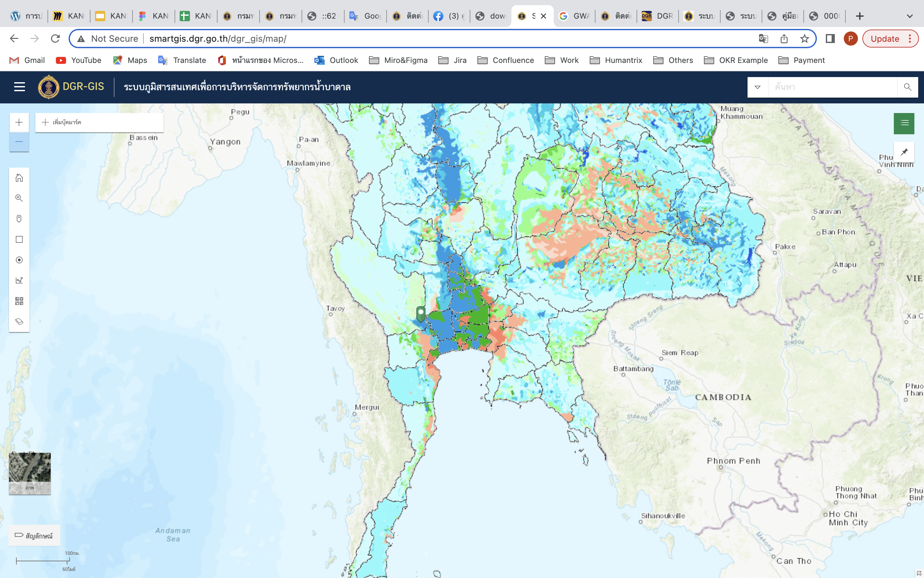Expand the Miro&Figma bookmark folder
Image resolution: width=924 pixels, height=578 pixels.
pos(398,60)
